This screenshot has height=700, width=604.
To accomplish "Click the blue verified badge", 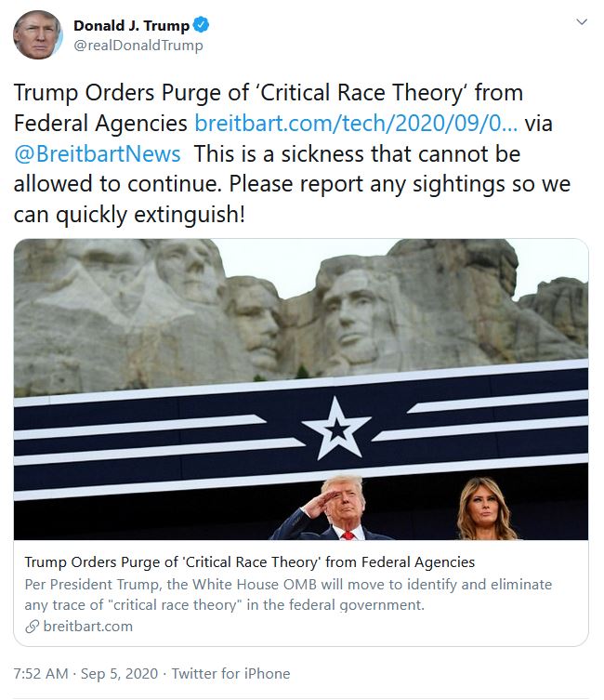I will pos(202,25).
